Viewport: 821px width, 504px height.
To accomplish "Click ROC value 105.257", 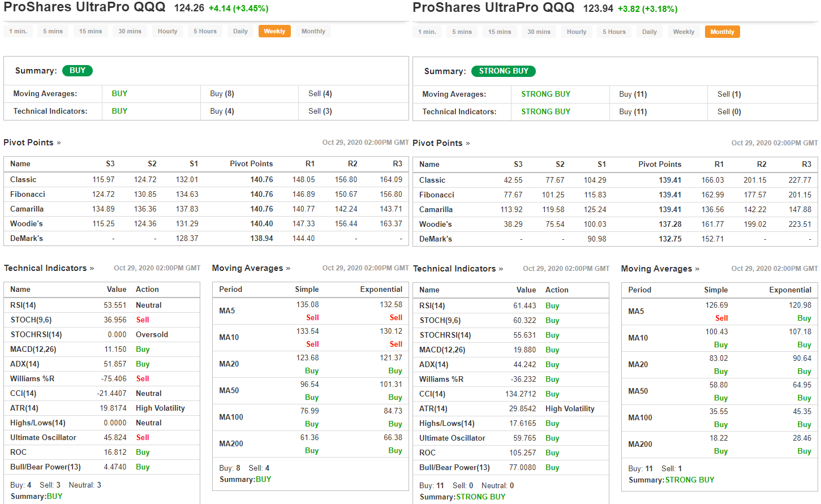I will [522, 453].
